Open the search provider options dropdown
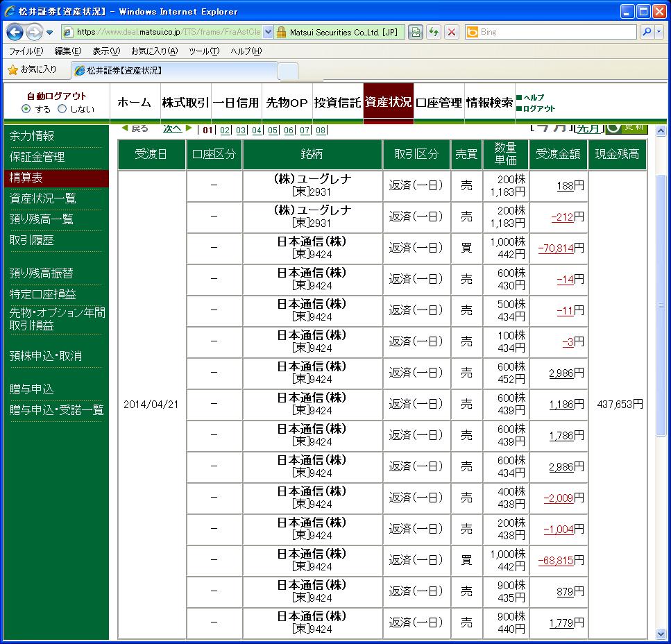Image resolution: width=671 pixels, height=644 pixels. tap(659, 32)
